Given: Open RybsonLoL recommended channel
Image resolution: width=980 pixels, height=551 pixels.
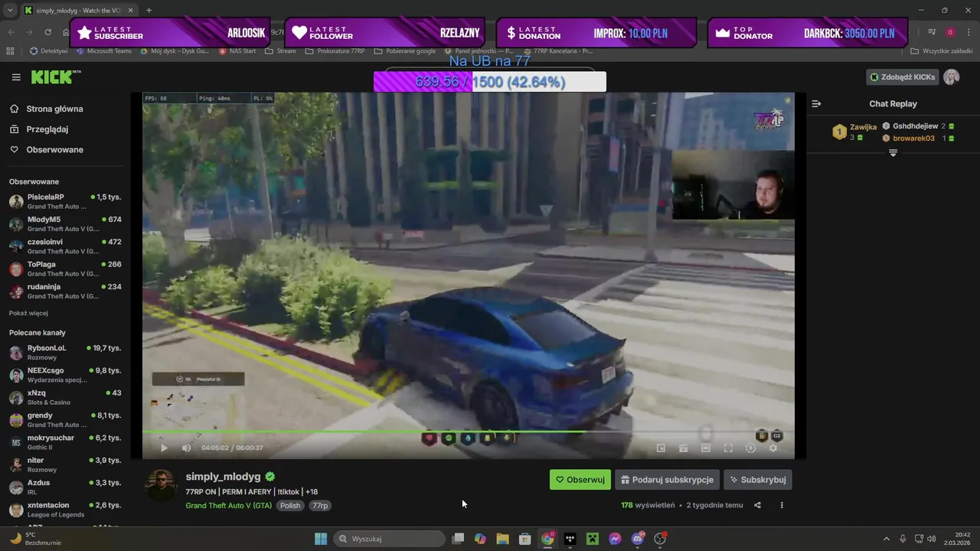Looking at the screenshot, I should click(x=64, y=352).
